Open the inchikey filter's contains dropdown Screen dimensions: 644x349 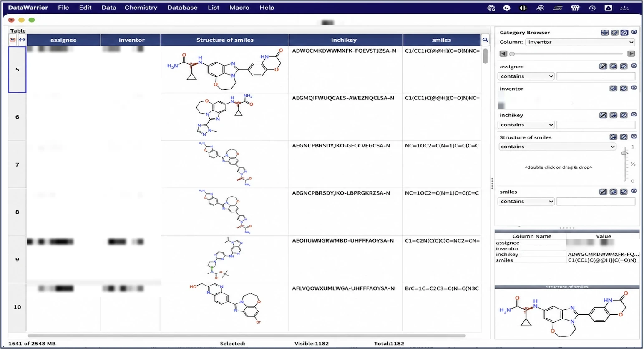point(526,125)
